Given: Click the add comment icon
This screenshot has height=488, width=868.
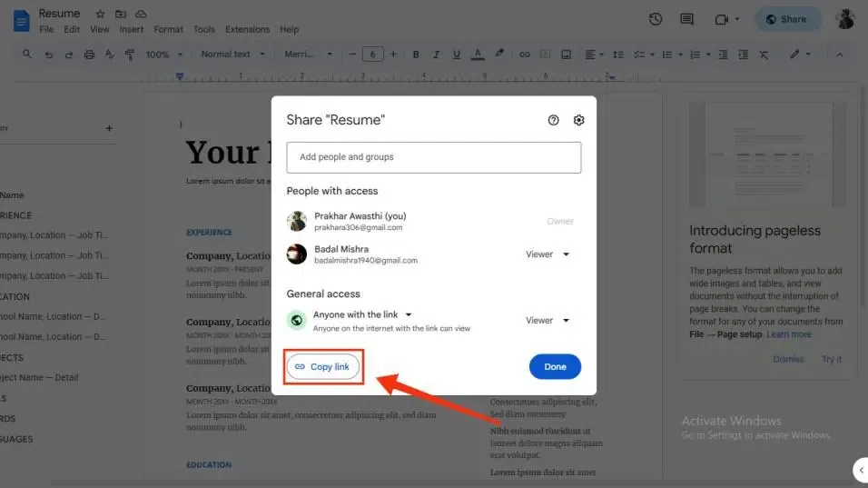Looking at the screenshot, I should pos(546,55).
